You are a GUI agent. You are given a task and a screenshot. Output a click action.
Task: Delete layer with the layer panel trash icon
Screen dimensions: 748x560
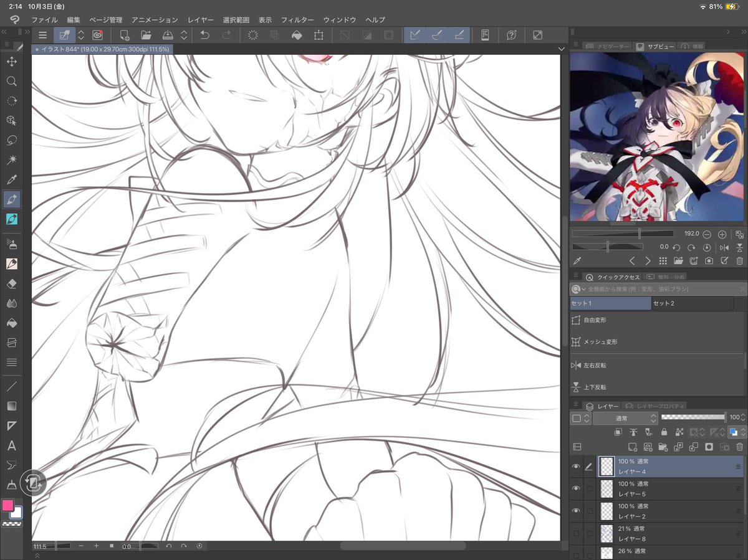[x=739, y=447]
